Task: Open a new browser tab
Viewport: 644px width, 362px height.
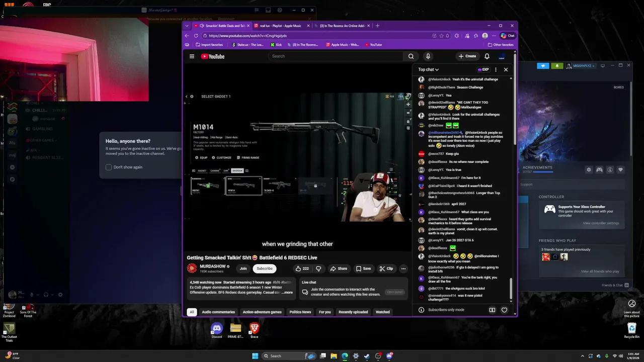Action: [x=378, y=26]
